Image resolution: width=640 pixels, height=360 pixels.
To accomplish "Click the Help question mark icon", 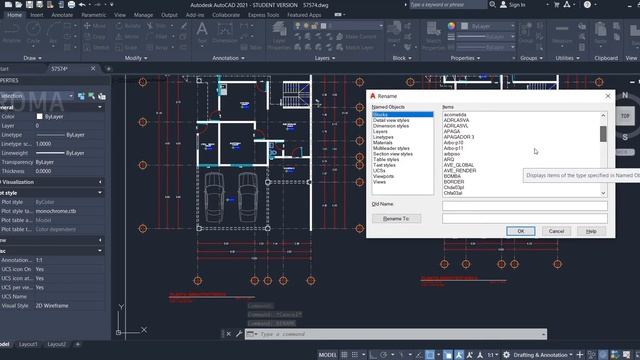I will pyautogui.click(x=587, y=4).
